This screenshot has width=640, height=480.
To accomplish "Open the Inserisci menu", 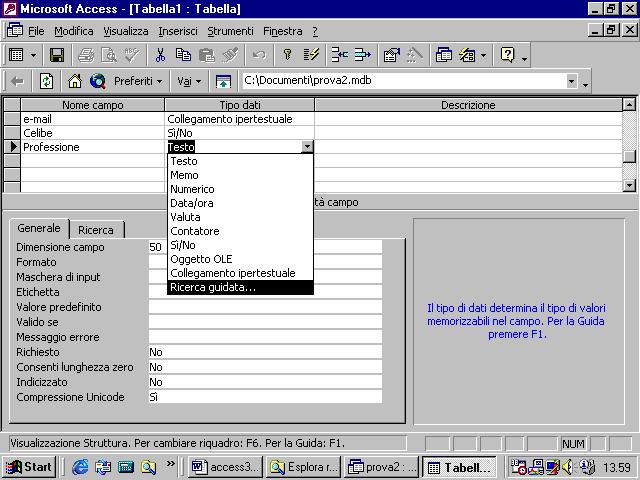I will click(178, 31).
